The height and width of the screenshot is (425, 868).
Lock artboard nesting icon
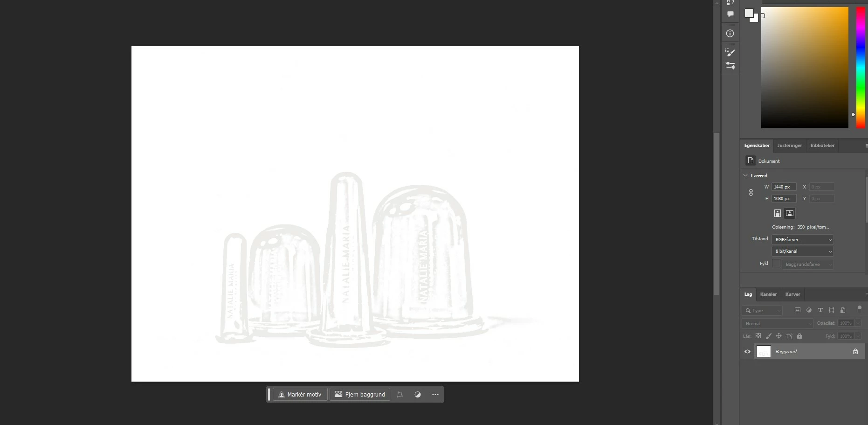point(789,336)
